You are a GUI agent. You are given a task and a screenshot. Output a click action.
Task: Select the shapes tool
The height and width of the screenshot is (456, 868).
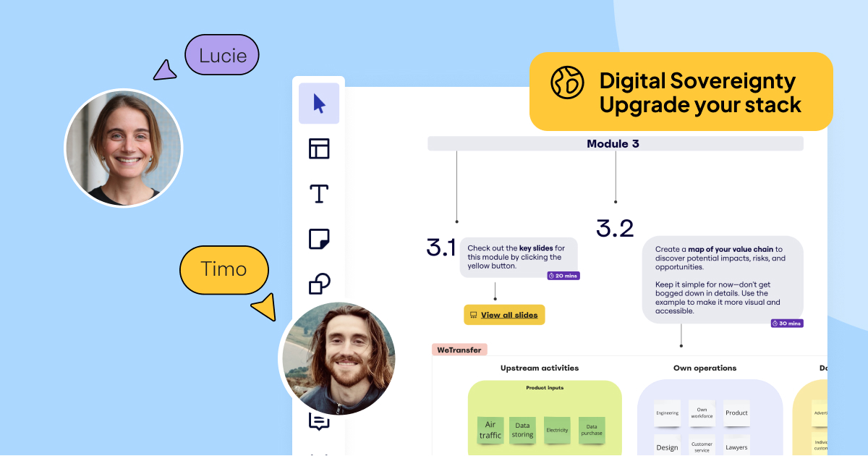click(319, 284)
